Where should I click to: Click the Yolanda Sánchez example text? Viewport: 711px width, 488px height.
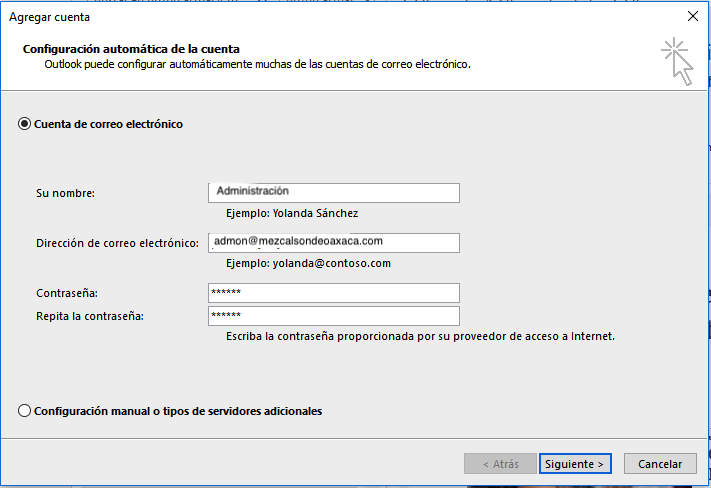pyautogui.click(x=291, y=213)
